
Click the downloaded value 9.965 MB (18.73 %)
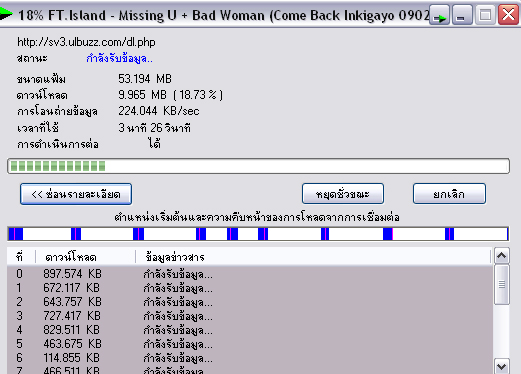pyautogui.click(x=170, y=95)
